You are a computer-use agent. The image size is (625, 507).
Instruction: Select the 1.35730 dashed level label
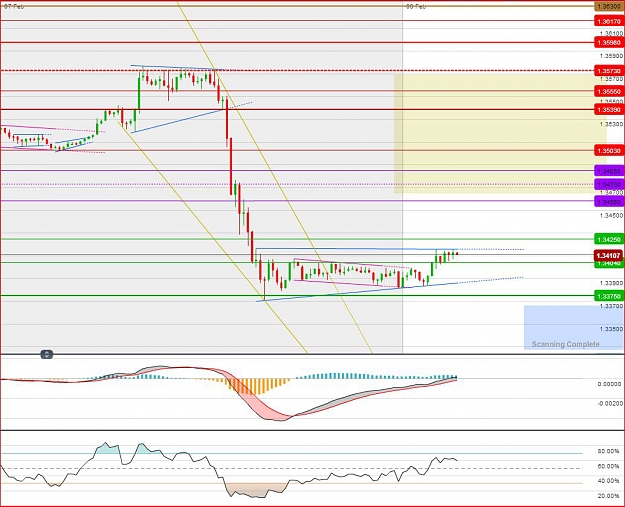[x=609, y=71]
